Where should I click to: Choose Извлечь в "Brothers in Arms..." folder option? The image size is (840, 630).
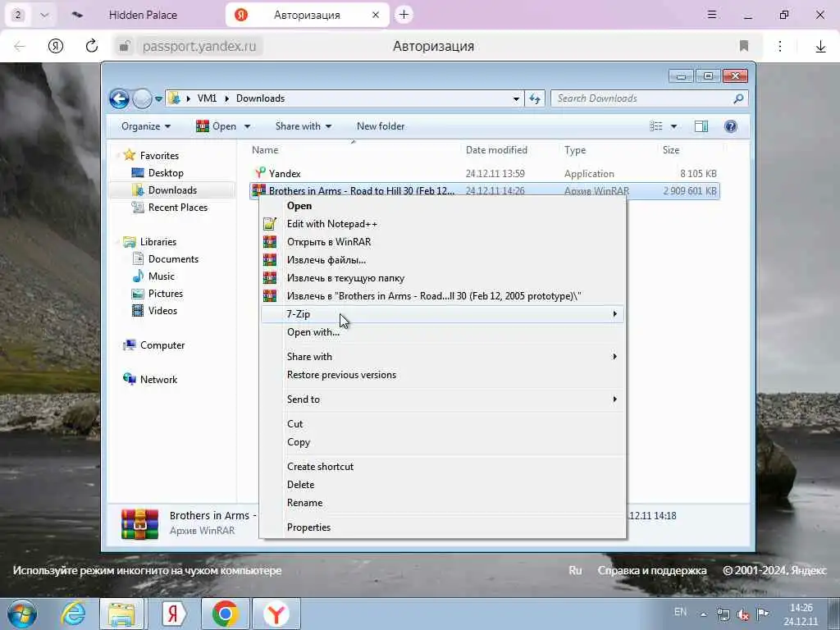tap(442, 295)
